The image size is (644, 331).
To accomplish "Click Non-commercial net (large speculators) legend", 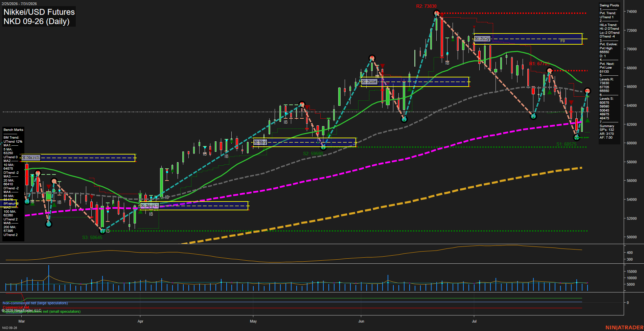I will tap(35, 303).
